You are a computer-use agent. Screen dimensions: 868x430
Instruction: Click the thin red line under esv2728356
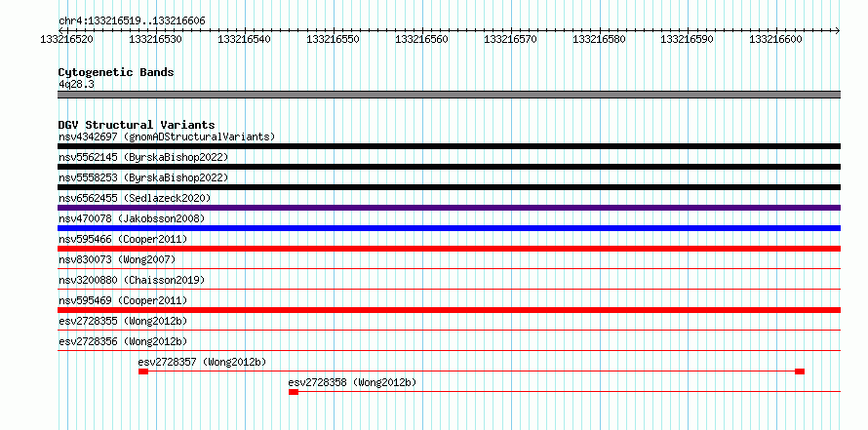tap(449, 350)
